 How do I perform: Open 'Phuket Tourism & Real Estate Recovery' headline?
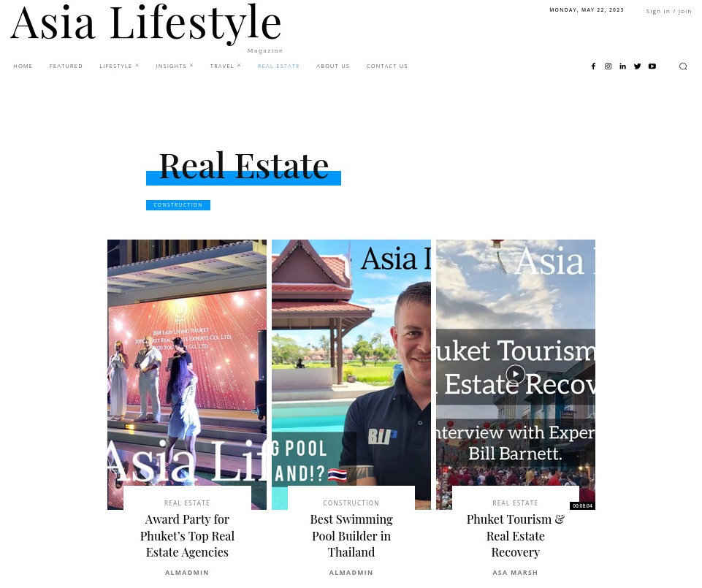pyautogui.click(x=515, y=536)
